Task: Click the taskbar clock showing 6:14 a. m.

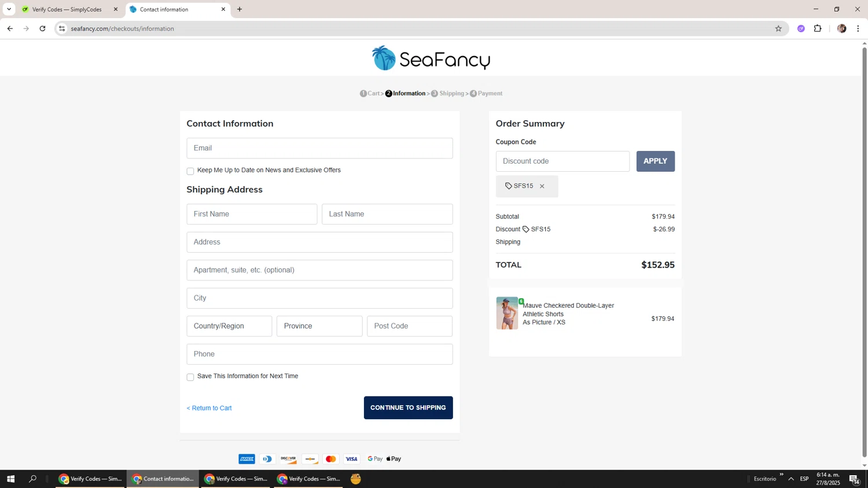Action: [828, 479]
